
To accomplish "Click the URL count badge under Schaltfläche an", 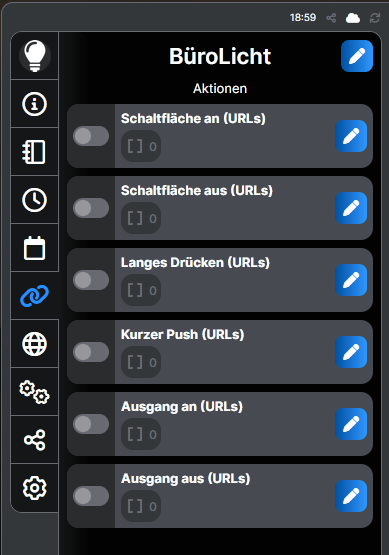I will [141, 146].
